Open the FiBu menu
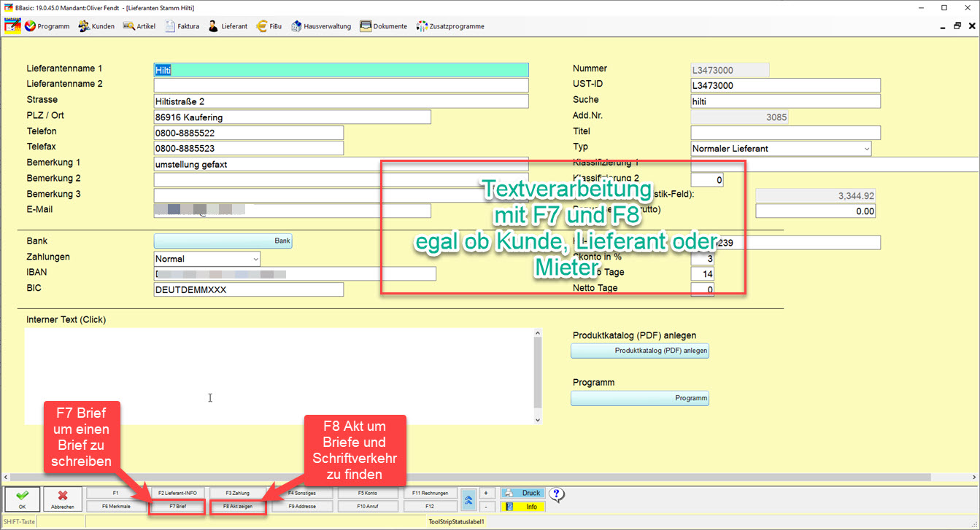The width and height of the screenshot is (980, 530). [269, 26]
